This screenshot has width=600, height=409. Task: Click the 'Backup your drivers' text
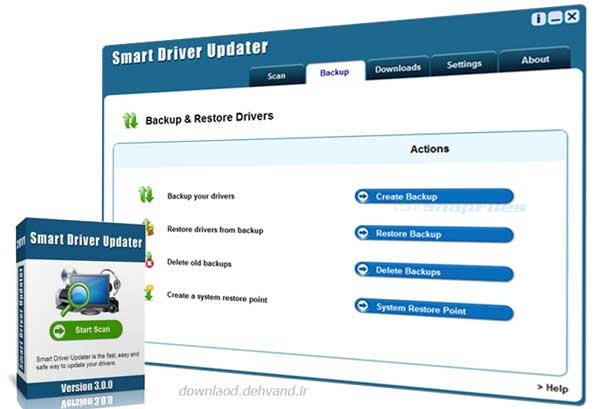point(201,196)
